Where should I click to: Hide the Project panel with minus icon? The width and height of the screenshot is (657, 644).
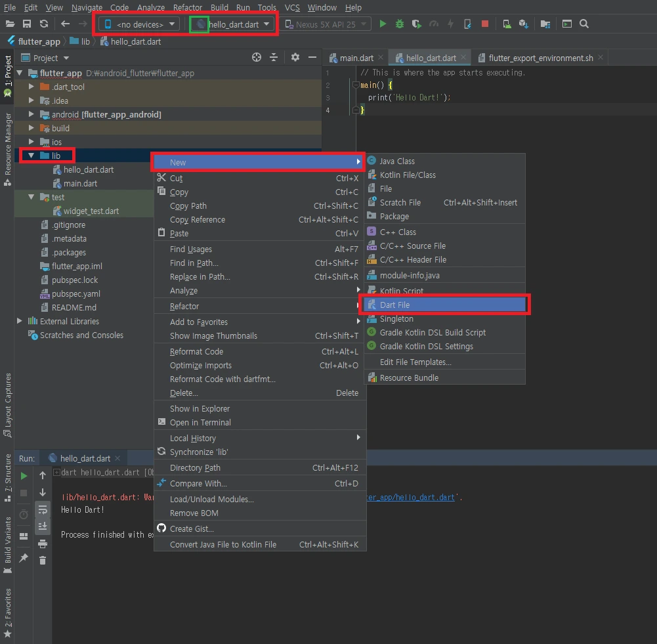312,57
